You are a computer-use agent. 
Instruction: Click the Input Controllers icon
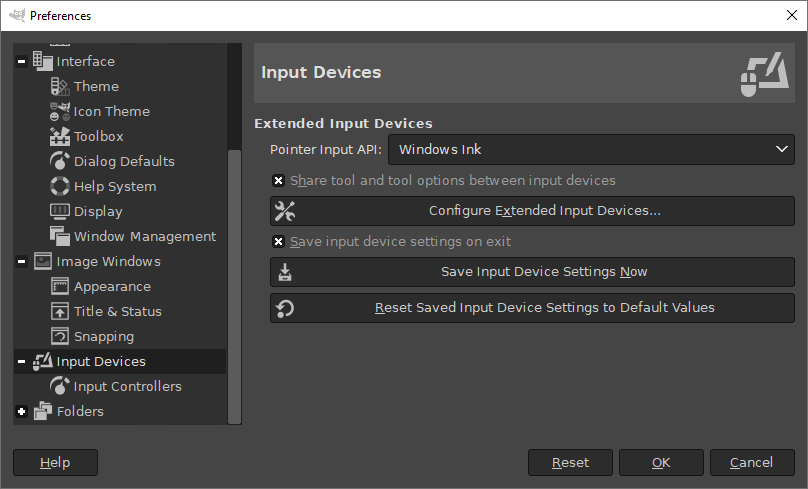click(59, 387)
